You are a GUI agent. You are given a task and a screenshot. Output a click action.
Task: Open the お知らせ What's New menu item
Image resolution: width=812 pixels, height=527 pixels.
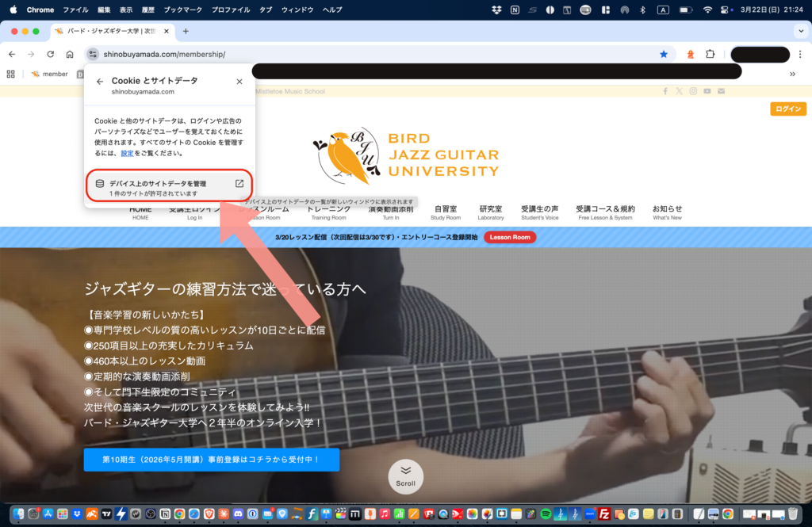[x=667, y=212]
